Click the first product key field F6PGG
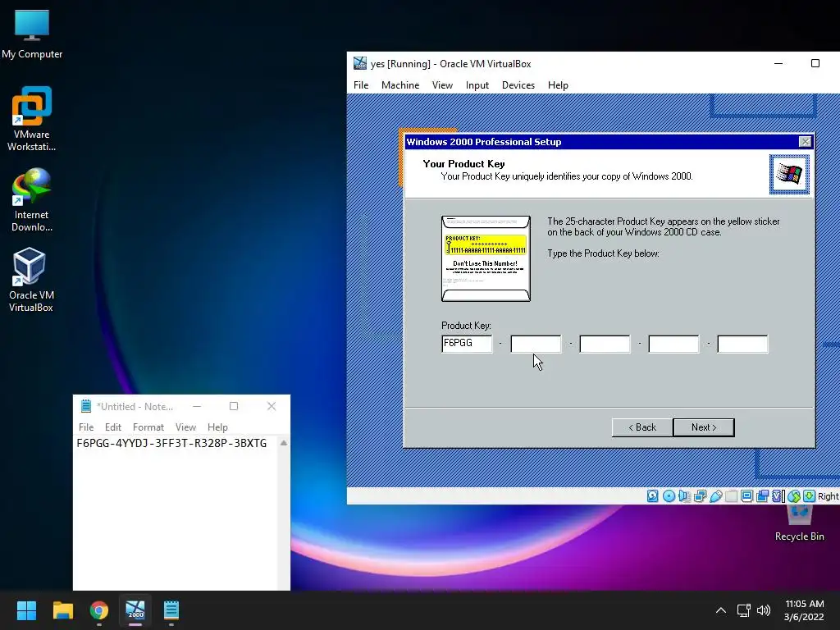 (x=467, y=344)
